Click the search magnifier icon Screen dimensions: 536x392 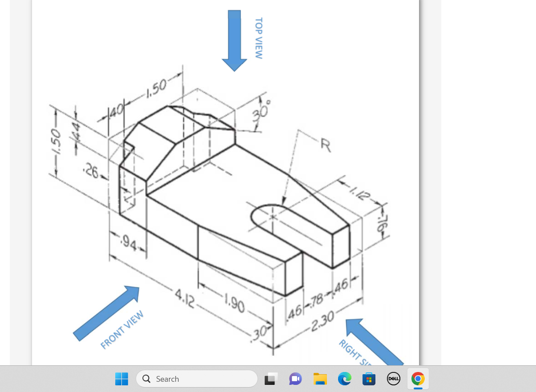coord(146,379)
